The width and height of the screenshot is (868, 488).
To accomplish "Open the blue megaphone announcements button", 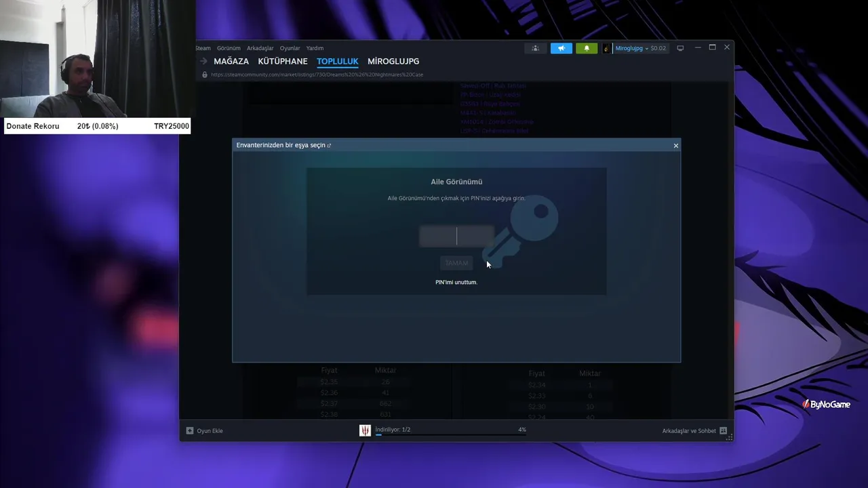I will (x=561, y=48).
